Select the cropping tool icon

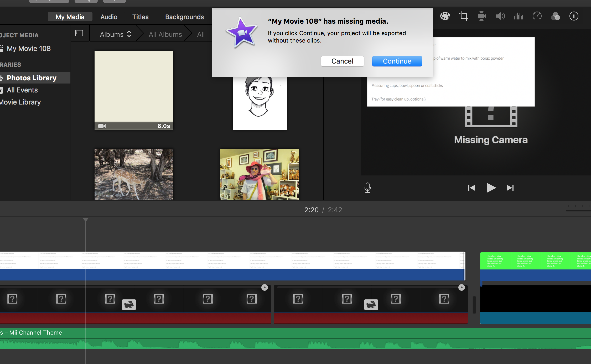[463, 16]
